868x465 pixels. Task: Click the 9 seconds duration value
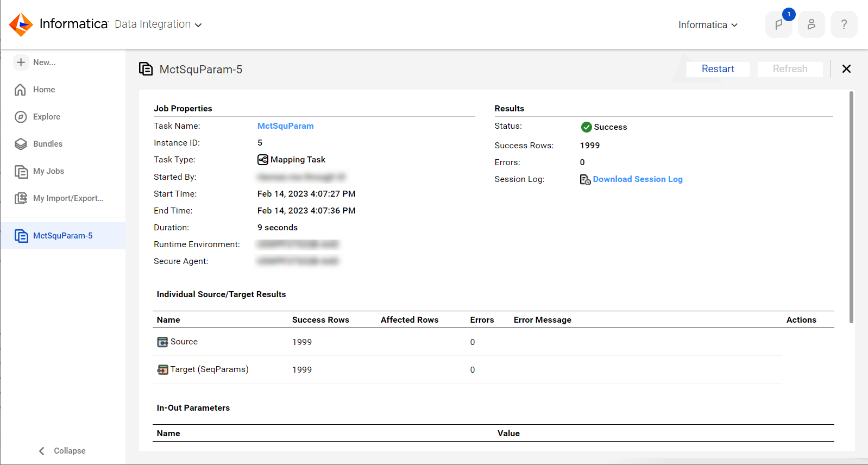pyautogui.click(x=278, y=228)
